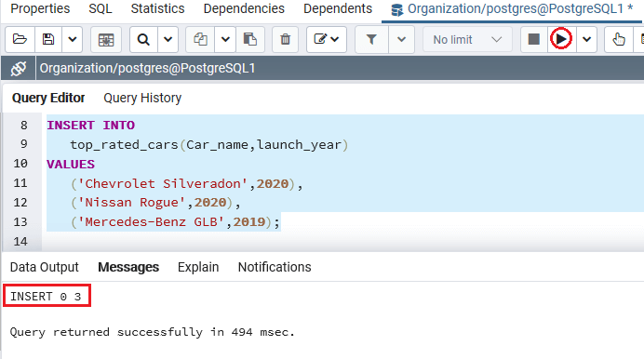Open the save results table icon
644x359 pixels.
click(x=106, y=39)
